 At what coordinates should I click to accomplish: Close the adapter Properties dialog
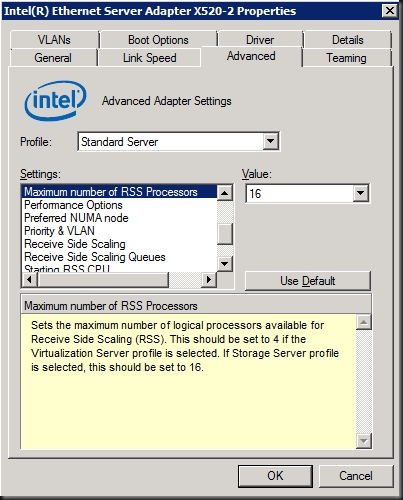pos(390,11)
